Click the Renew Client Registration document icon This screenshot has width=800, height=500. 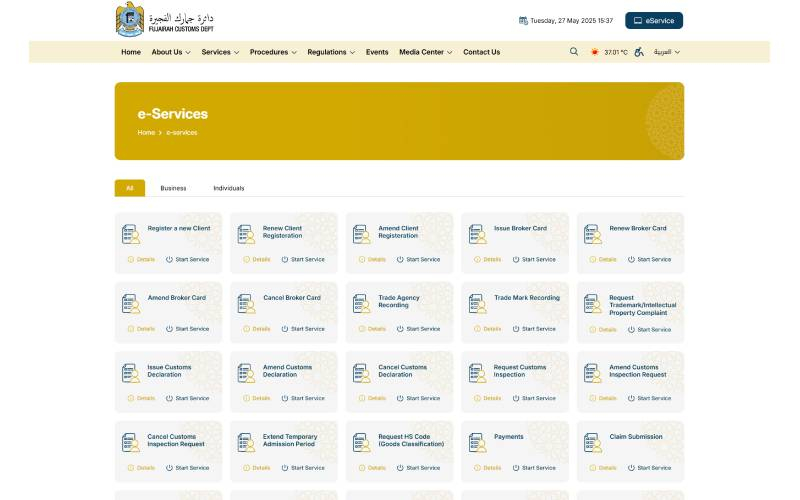(x=246, y=234)
